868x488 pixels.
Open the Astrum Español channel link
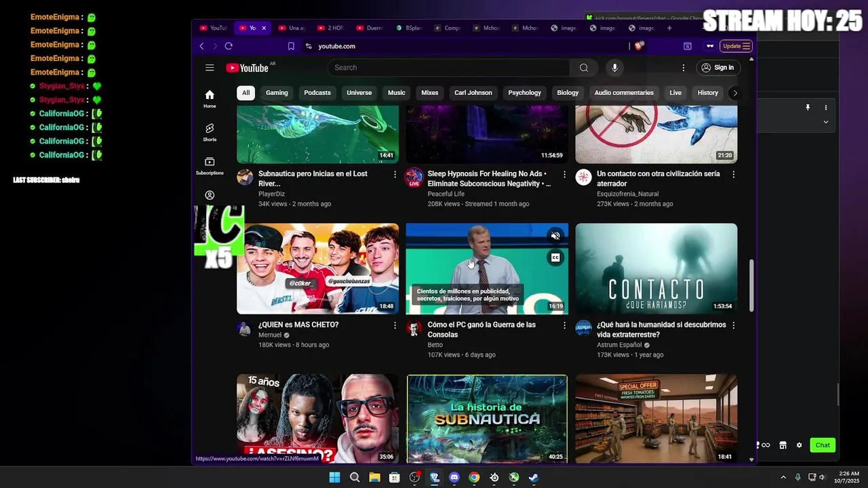[620, 345]
